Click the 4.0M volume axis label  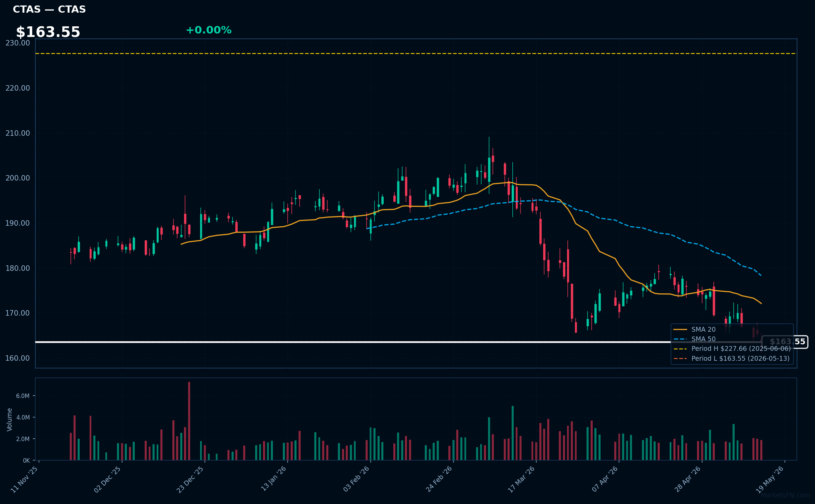23,417
